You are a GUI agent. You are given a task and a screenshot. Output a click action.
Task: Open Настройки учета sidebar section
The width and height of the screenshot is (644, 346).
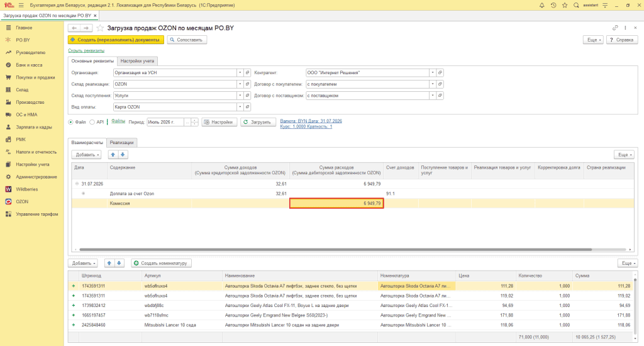point(33,164)
